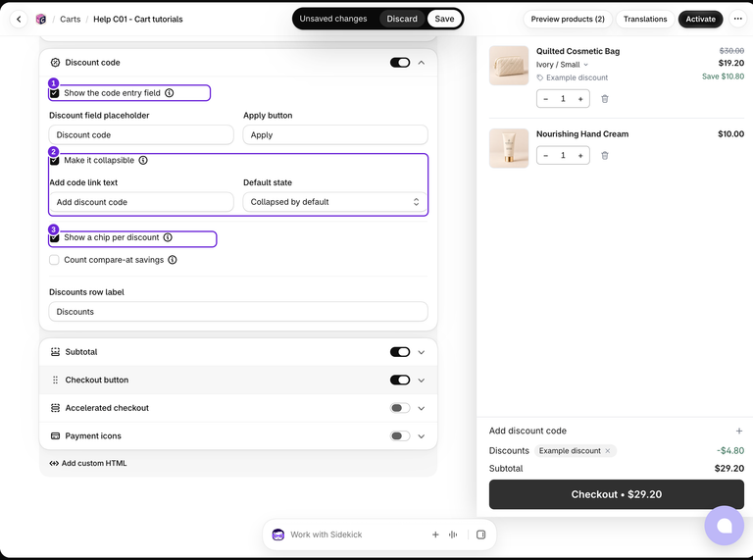Image resolution: width=753 pixels, height=560 pixels.
Task: Click the Discount code section icon
Action: (x=55, y=63)
